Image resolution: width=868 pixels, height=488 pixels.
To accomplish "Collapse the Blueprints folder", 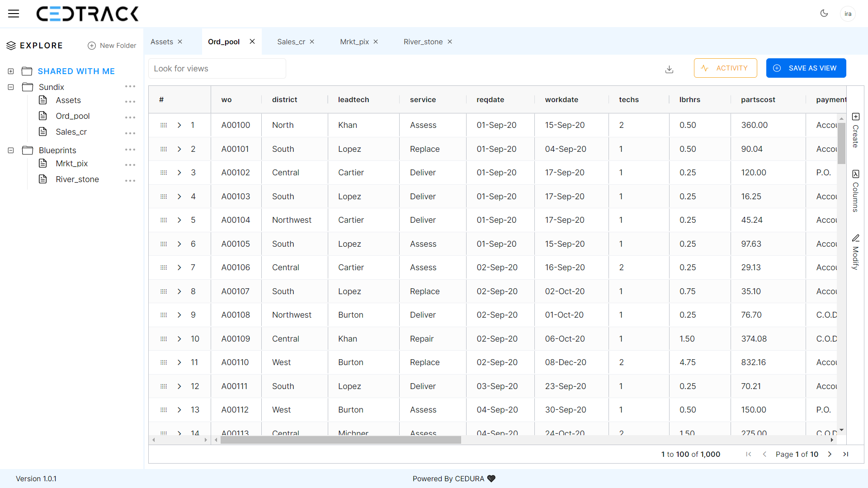I will point(11,150).
